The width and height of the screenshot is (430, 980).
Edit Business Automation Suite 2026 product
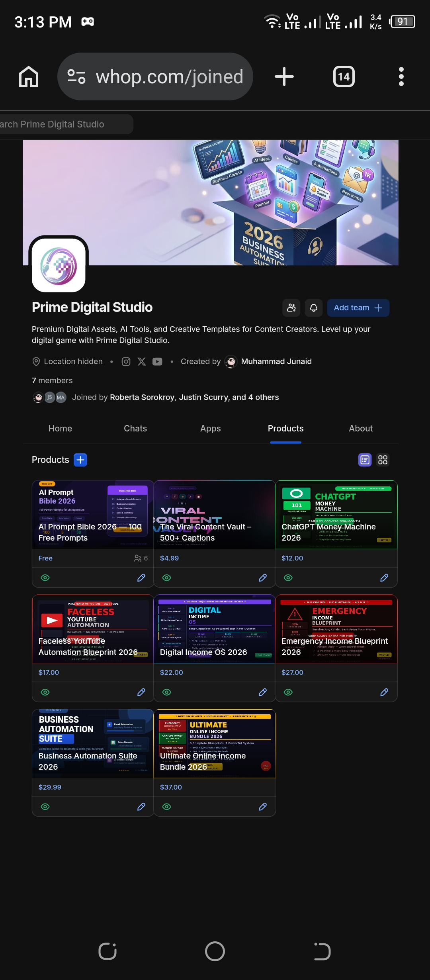click(141, 807)
